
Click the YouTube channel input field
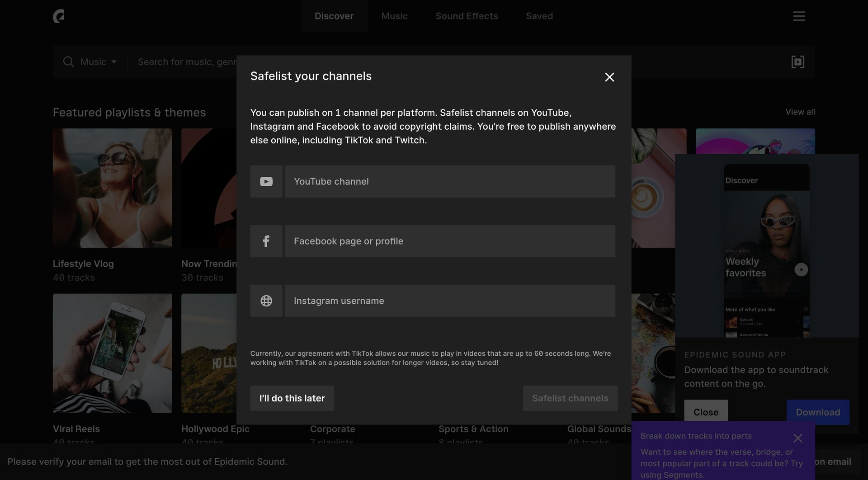(x=450, y=181)
